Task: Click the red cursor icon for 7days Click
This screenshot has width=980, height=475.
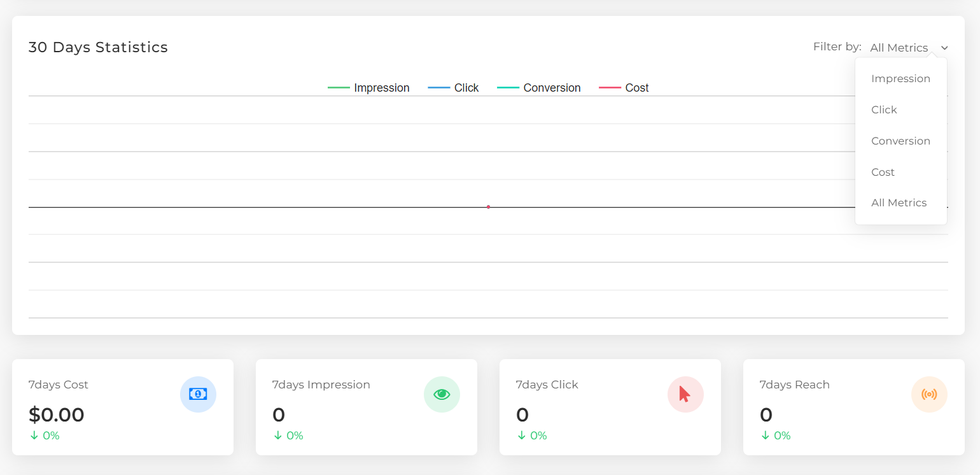Action: coord(685,394)
